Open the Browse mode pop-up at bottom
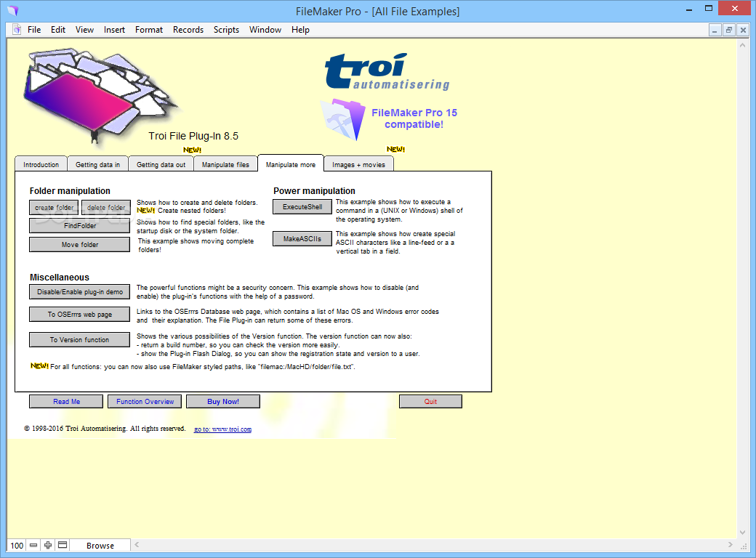Viewport: 756px width, 558px height. point(100,545)
